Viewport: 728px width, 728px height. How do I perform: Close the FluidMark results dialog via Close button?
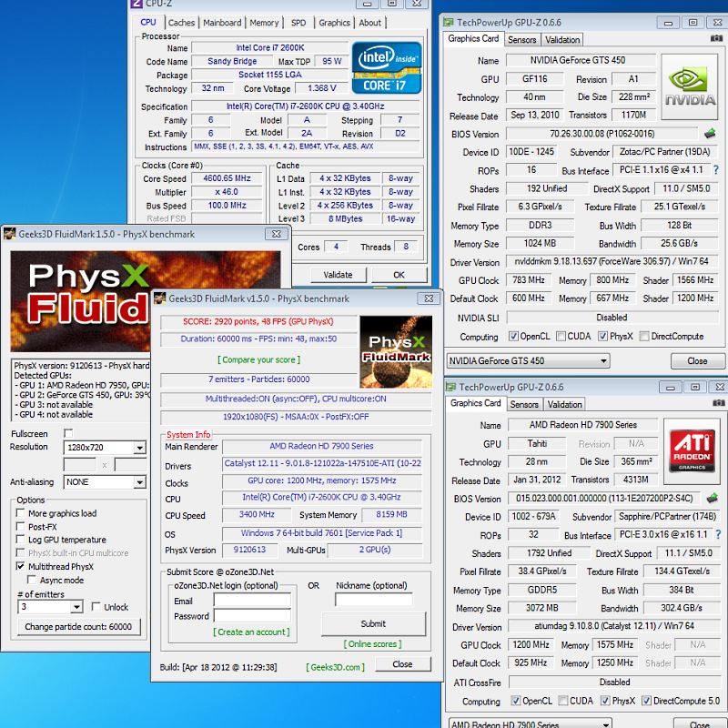click(402, 664)
